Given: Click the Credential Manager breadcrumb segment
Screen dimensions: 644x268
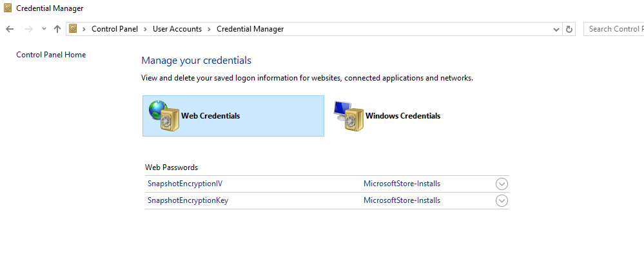Looking at the screenshot, I should coord(250,29).
